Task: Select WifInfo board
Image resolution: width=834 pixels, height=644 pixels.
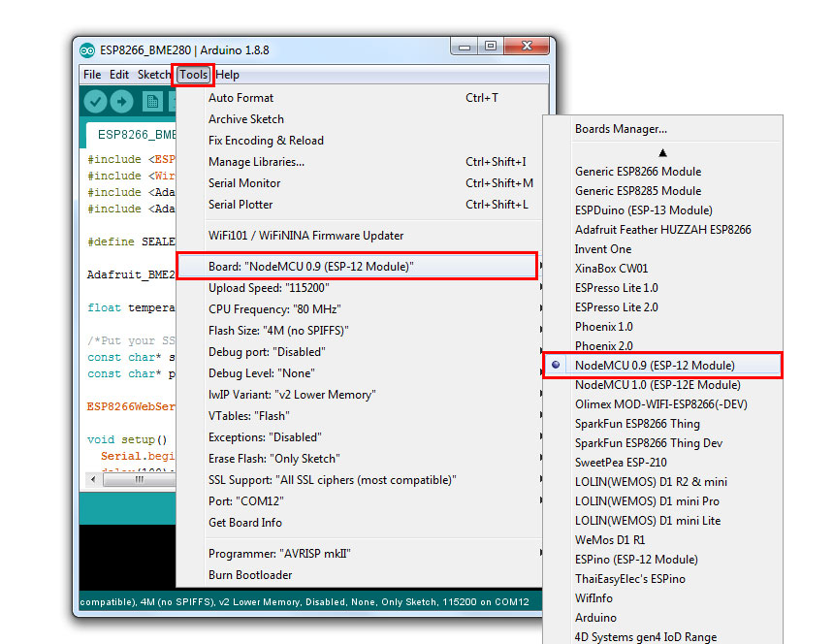Action: [x=662, y=598]
